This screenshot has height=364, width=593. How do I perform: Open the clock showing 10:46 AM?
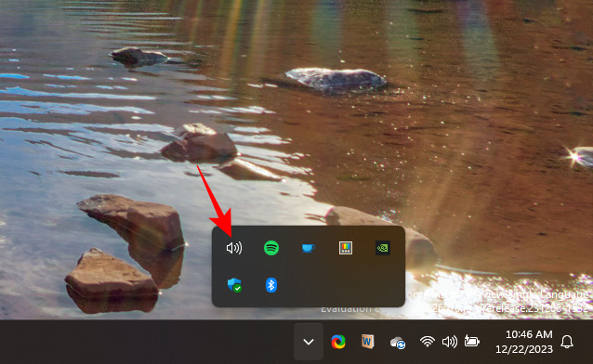pos(524,342)
